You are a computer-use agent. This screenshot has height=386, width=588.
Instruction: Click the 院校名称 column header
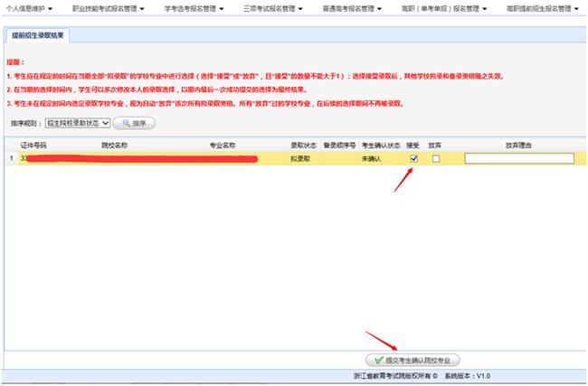tap(113, 145)
